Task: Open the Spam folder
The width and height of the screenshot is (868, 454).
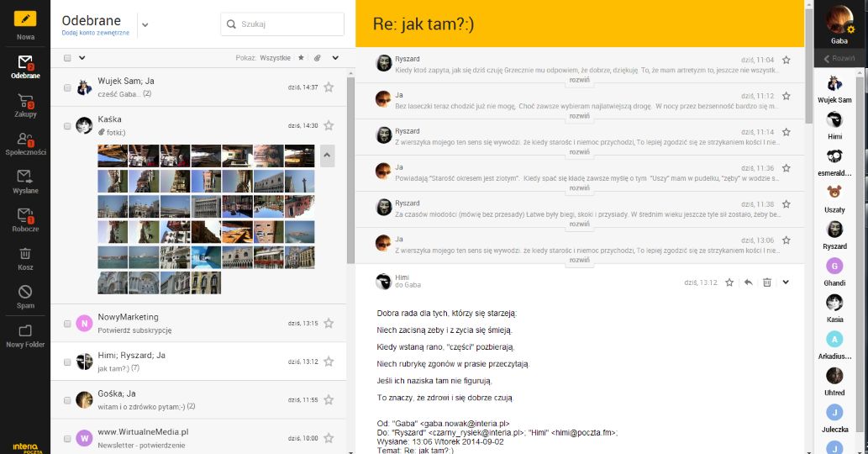Action: [x=25, y=298]
